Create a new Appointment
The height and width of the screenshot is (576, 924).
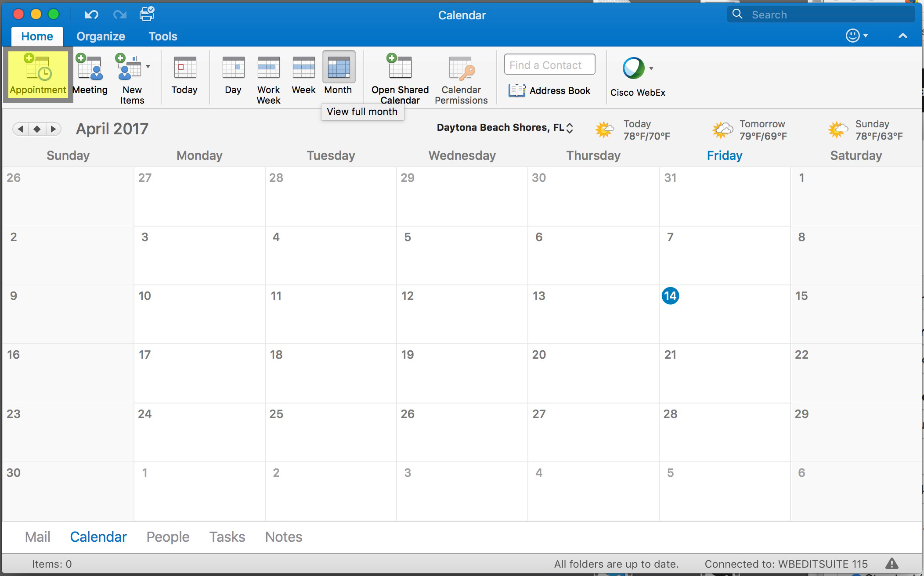tap(38, 75)
